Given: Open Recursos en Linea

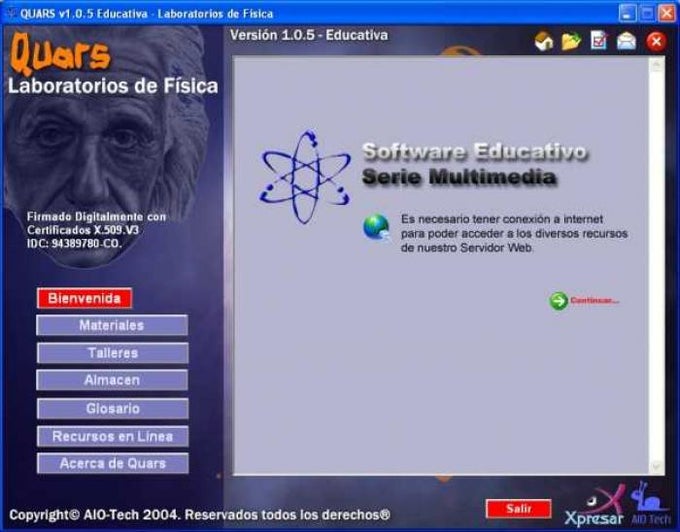Looking at the screenshot, I should coord(112,436).
